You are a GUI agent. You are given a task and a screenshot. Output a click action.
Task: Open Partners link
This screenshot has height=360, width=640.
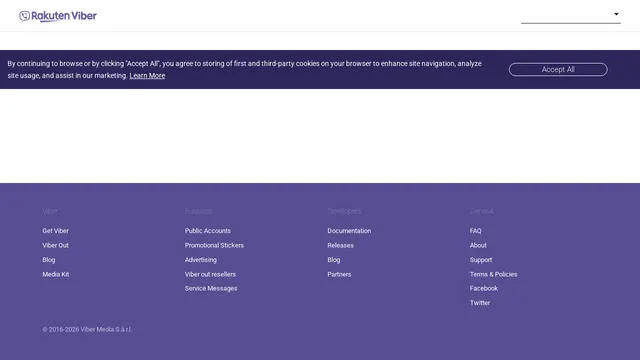339,274
